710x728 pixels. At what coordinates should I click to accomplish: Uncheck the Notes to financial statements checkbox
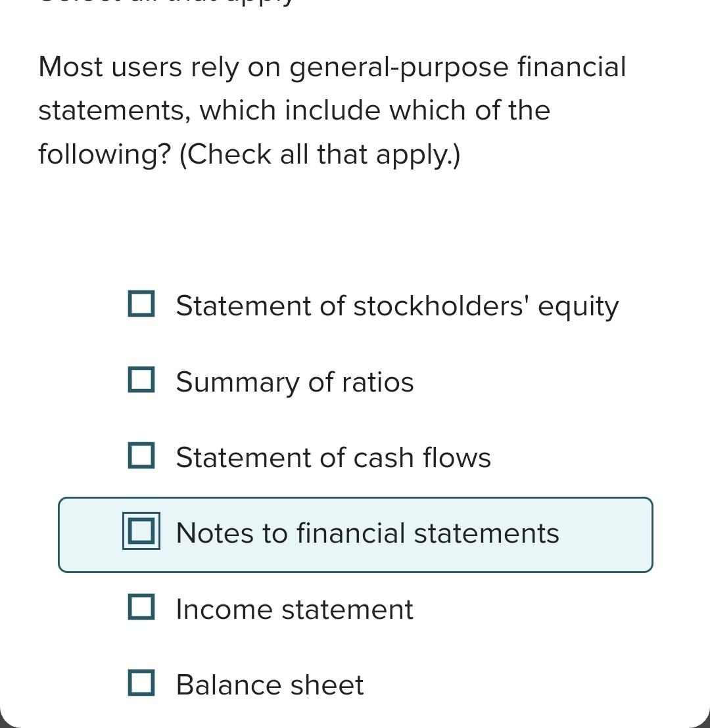pyautogui.click(x=140, y=534)
